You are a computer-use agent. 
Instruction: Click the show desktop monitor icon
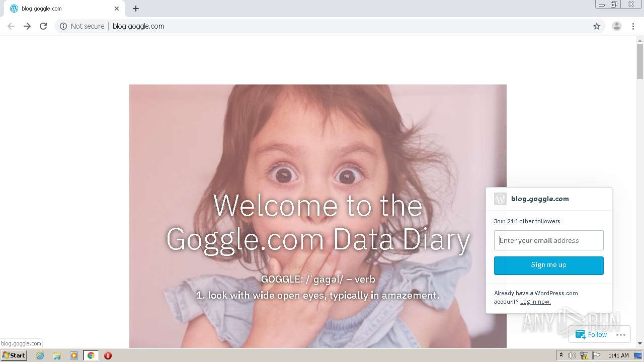tap(638, 355)
